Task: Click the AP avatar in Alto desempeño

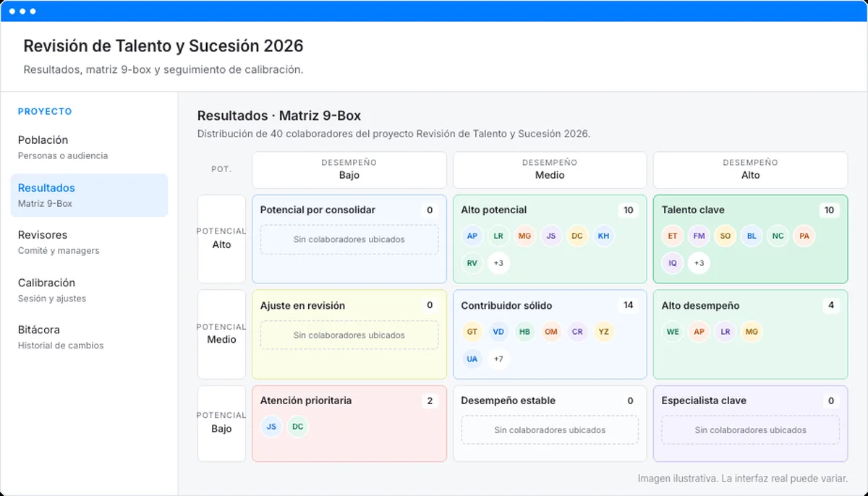Action: pyautogui.click(x=699, y=331)
